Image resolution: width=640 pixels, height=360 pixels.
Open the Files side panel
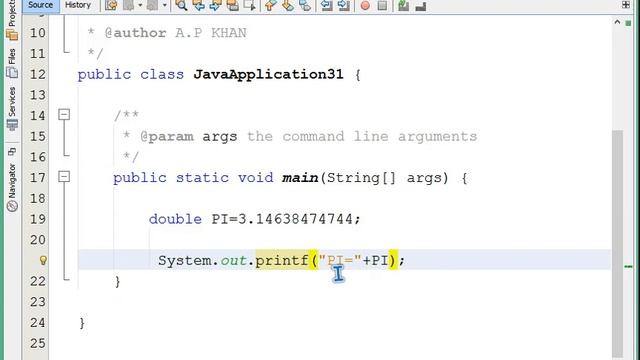[12, 56]
